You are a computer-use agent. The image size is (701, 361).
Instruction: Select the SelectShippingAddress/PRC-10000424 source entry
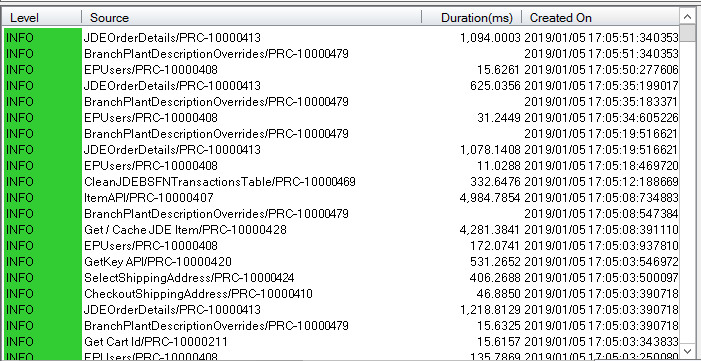[189, 278]
